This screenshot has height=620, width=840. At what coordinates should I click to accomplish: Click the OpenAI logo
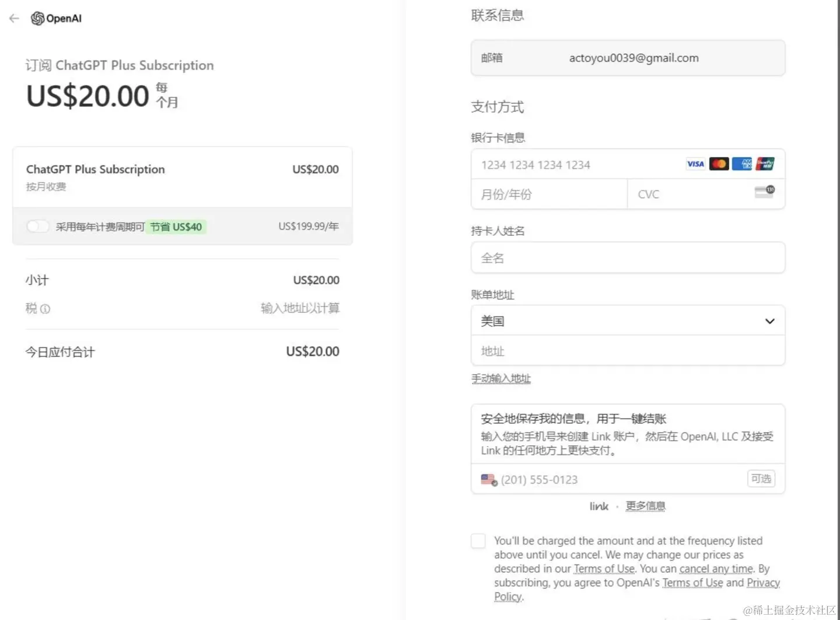pos(56,19)
